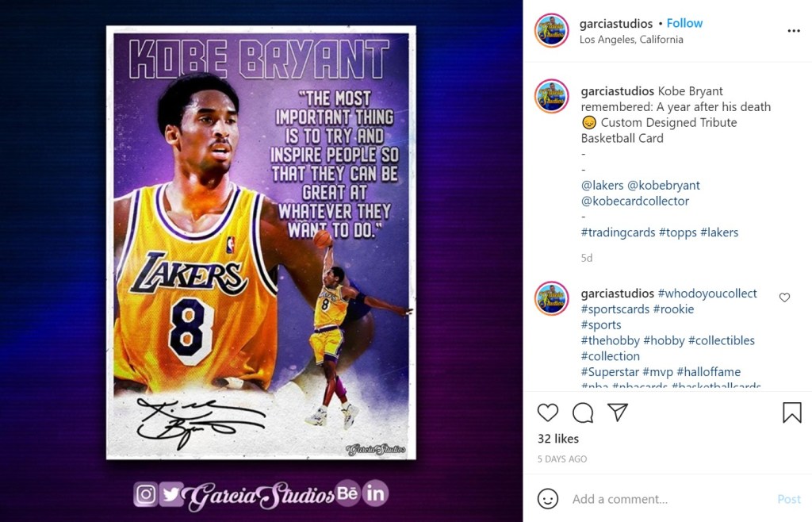
Task: Open the @kobebryant mention link
Action: point(664,186)
